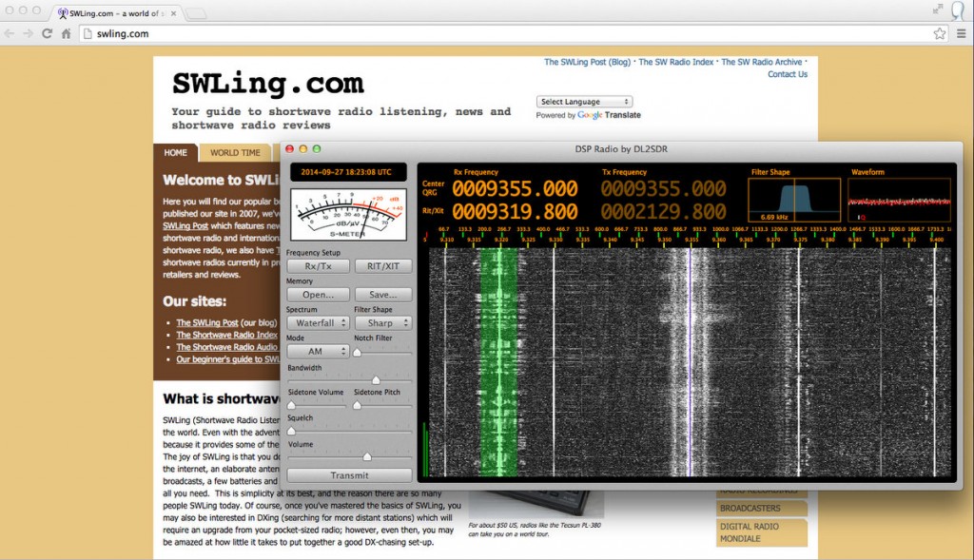The image size is (974, 560).
Task: Enter browser fullscreen via top-right arrows icon
Action: (x=937, y=9)
